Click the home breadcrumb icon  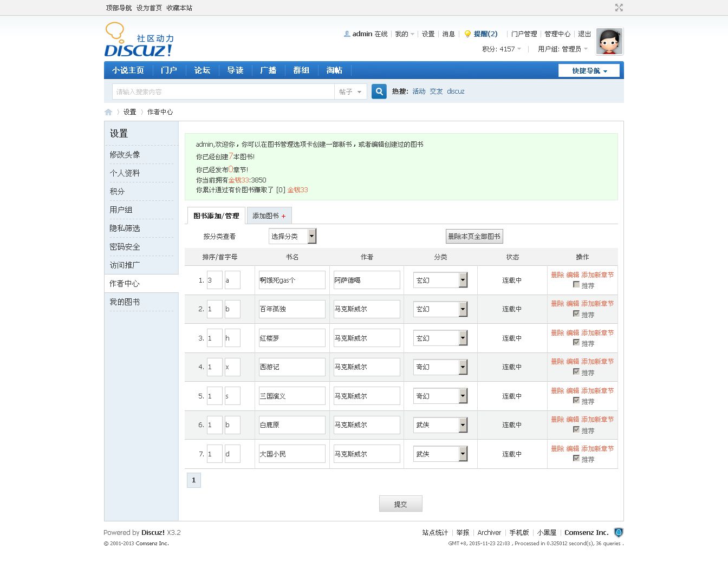coord(108,112)
